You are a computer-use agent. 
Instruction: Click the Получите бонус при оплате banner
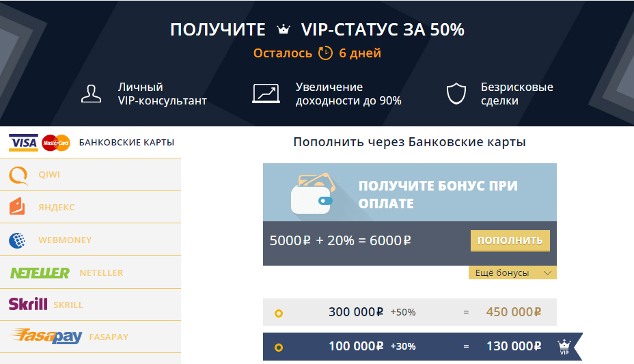[410, 193]
